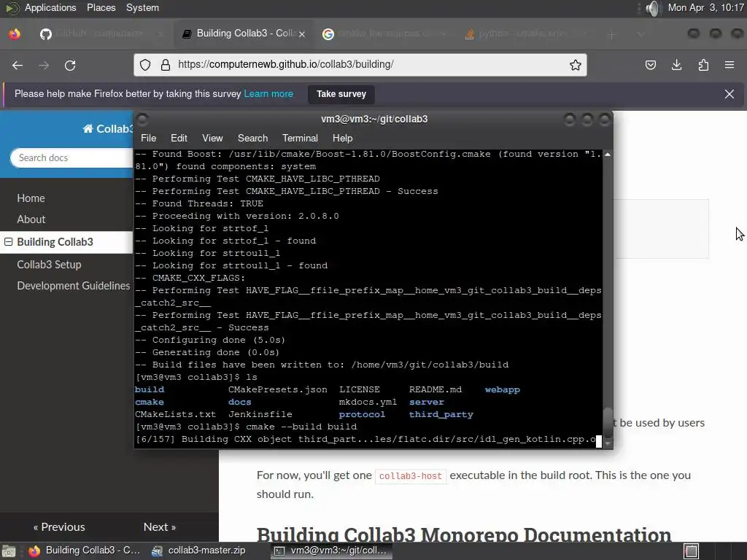Click the 'webapp' directory name in terminal
Image resolution: width=747 pixels, height=560 pixels.
coord(502,389)
